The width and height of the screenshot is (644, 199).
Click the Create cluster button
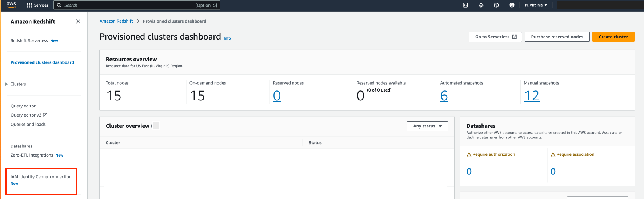click(x=613, y=37)
